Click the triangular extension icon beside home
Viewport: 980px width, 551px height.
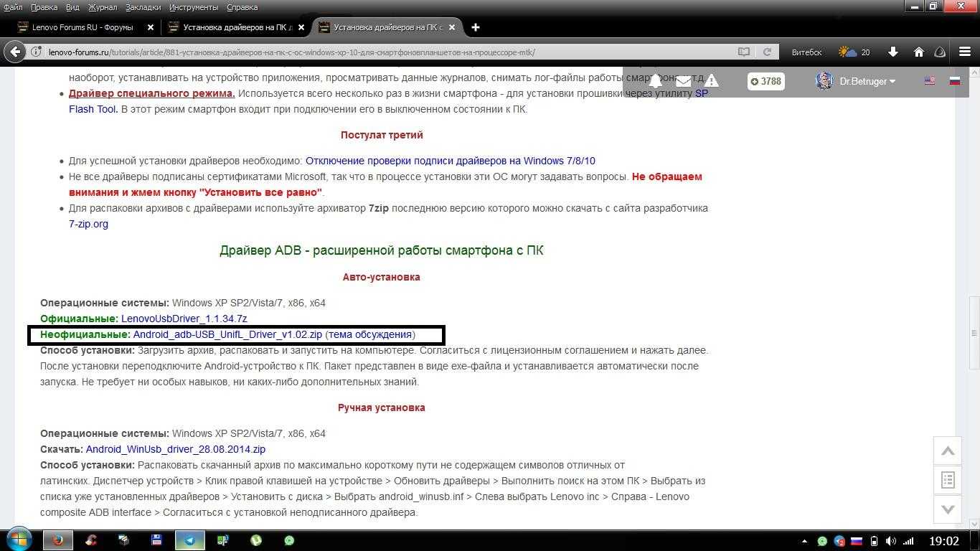pyautogui.click(x=941, y=52)
